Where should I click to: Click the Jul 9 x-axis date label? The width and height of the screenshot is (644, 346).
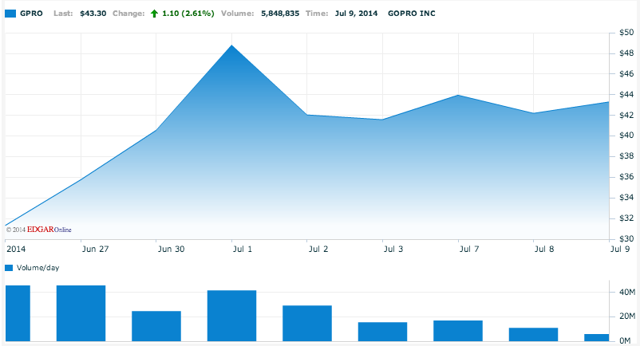tap(620, 250)
